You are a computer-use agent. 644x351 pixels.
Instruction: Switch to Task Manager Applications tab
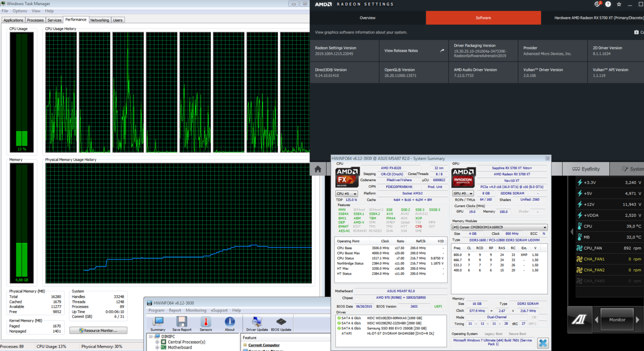(13, 20)
